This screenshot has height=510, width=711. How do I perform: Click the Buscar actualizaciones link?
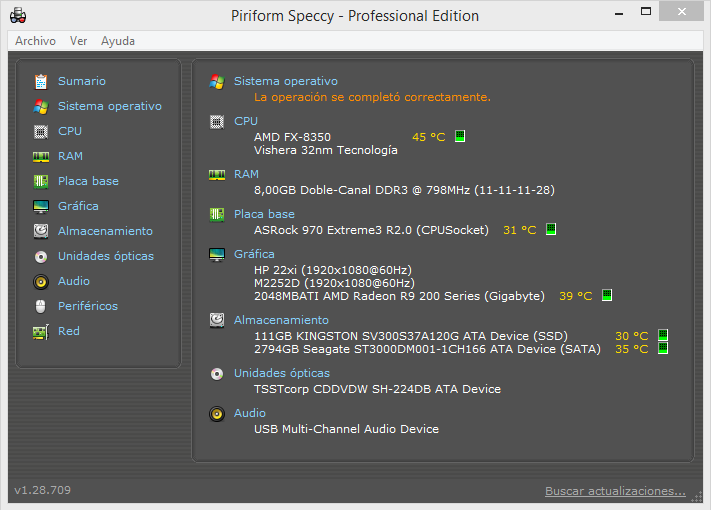(x=615, y=491)
